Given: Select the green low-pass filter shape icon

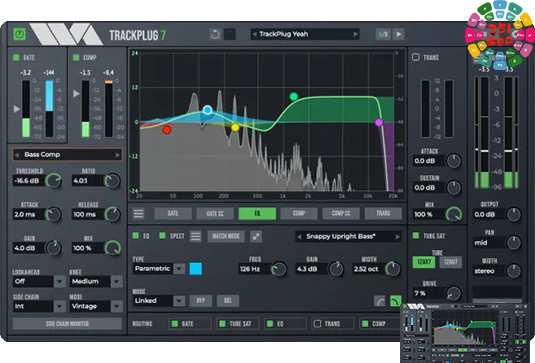Looking at the screenshot, I should (395, 301).
